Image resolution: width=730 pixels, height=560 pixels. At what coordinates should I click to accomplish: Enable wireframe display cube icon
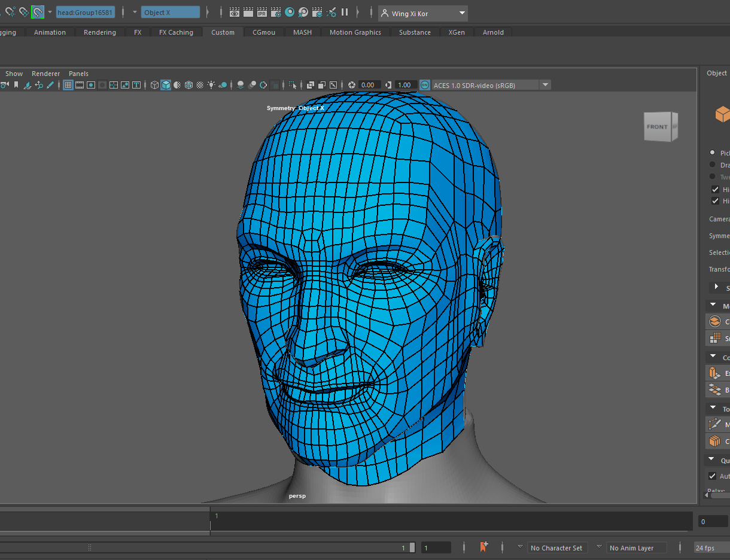click(x=154, y=85)
